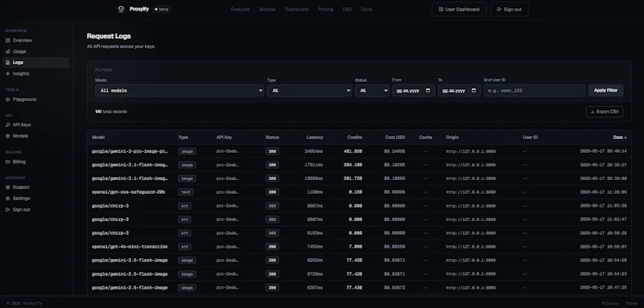Viewport: 644px width, 308px height.
Task: Click the Billing card icon
Action: click(8, 162)
